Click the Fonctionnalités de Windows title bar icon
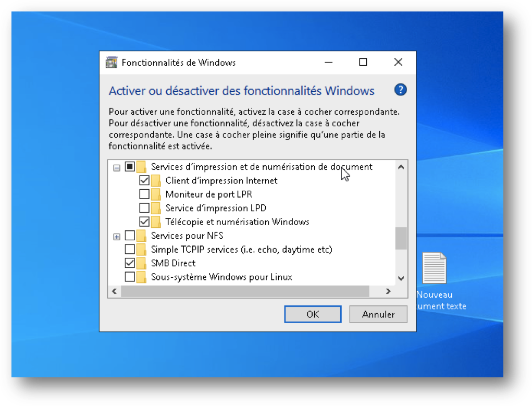This screenshot has width=532, height=406. click(x=112, y=63)
